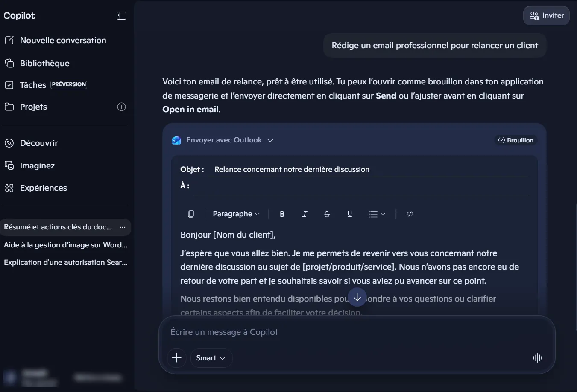Image resolution: width=577 pixels, height=392 pixels.
Task: Start voice input with the waveform icon
Action: pyautogui.click(x=538, y=358)
